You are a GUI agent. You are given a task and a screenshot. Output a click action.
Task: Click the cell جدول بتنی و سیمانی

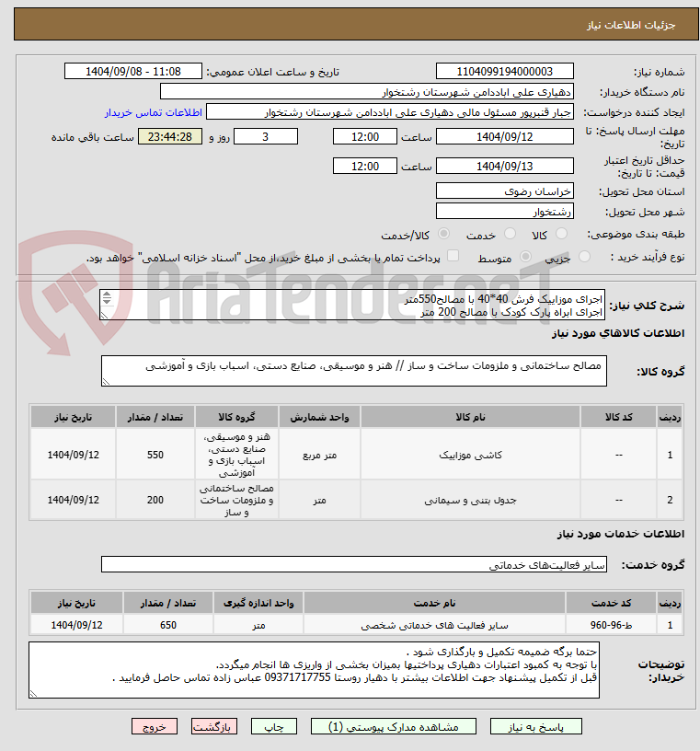[x=470, y=501]
